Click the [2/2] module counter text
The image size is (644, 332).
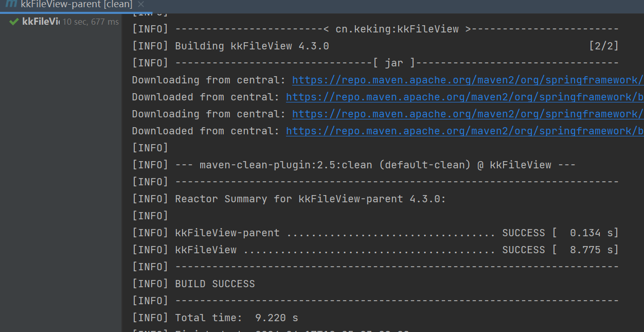(x=603, y=46)
